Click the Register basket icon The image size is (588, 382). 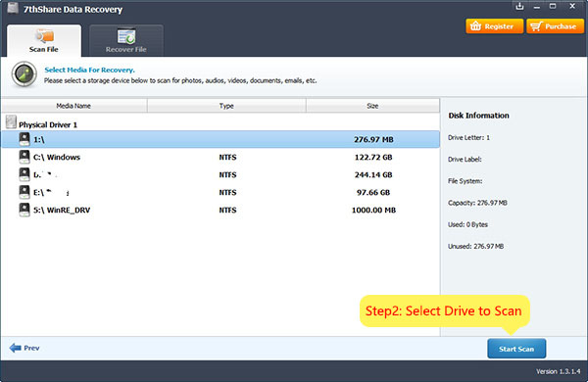(x=475, y=25)
